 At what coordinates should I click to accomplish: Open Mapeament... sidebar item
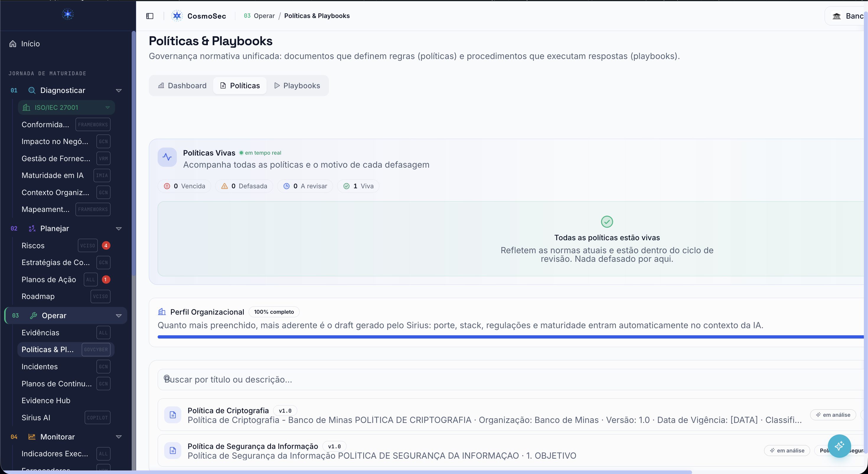(66, 210)
